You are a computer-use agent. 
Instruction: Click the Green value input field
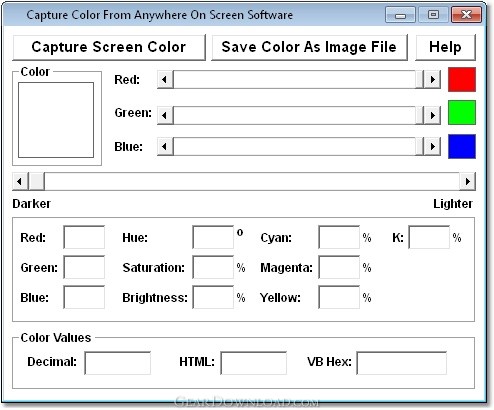[84, 267]
